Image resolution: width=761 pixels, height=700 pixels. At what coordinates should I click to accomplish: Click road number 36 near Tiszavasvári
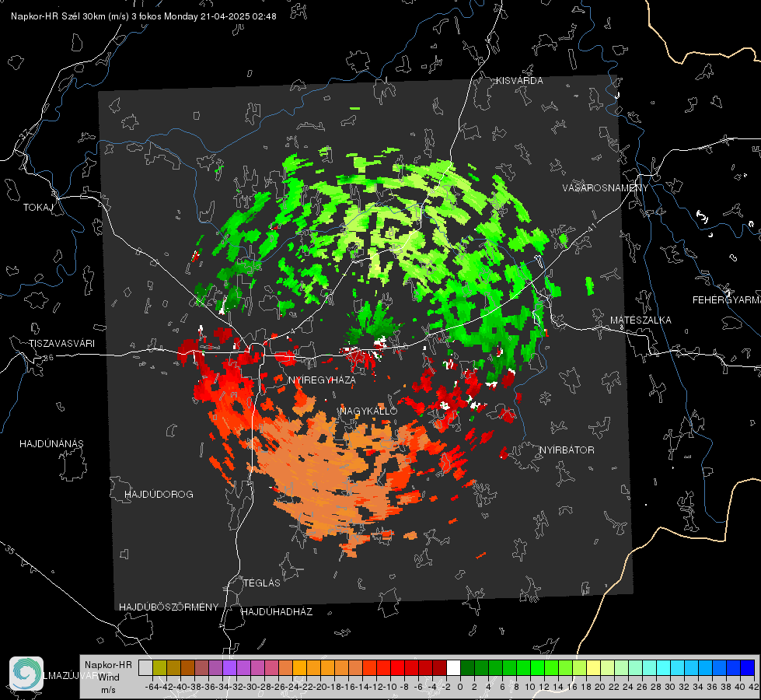48,358
